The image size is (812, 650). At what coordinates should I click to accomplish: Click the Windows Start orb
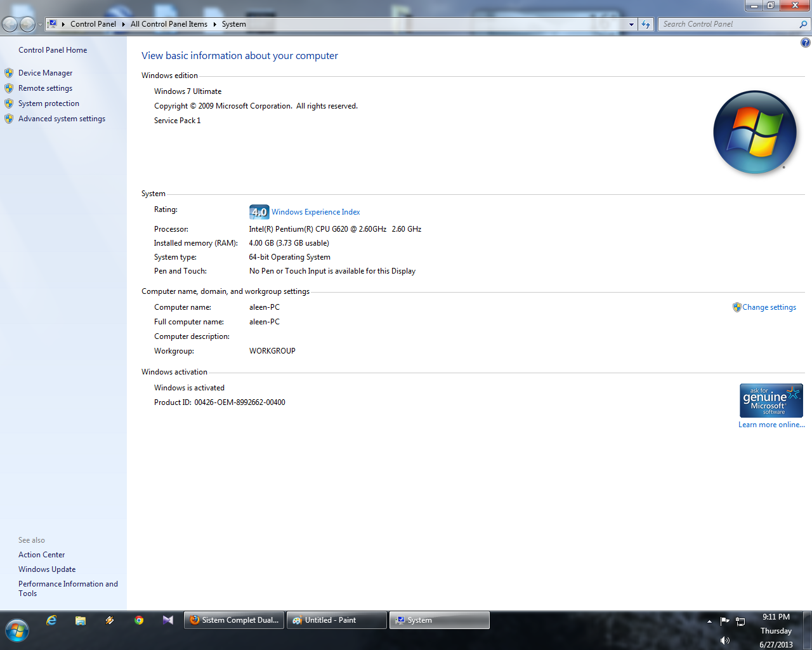pyautogui.click(x=17, y=630)
